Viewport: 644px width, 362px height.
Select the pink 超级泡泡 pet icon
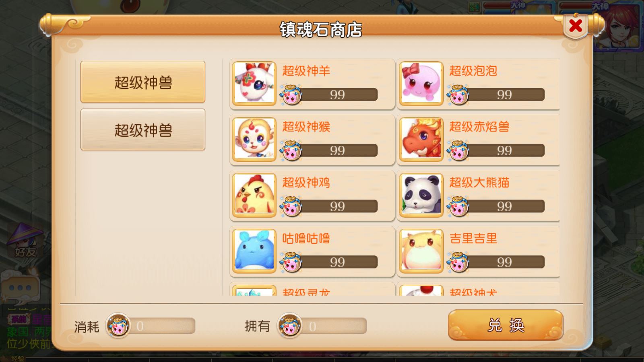coord(421,83)
